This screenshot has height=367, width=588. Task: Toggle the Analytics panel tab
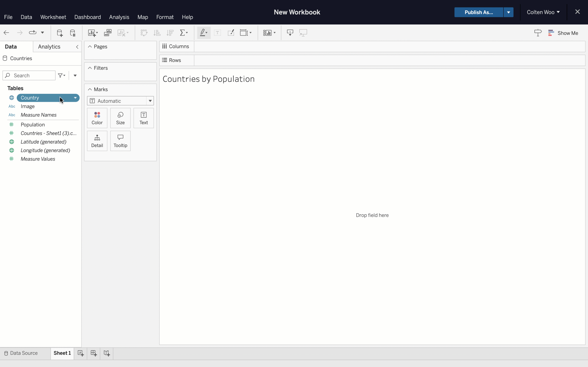(x=49, y=47)
